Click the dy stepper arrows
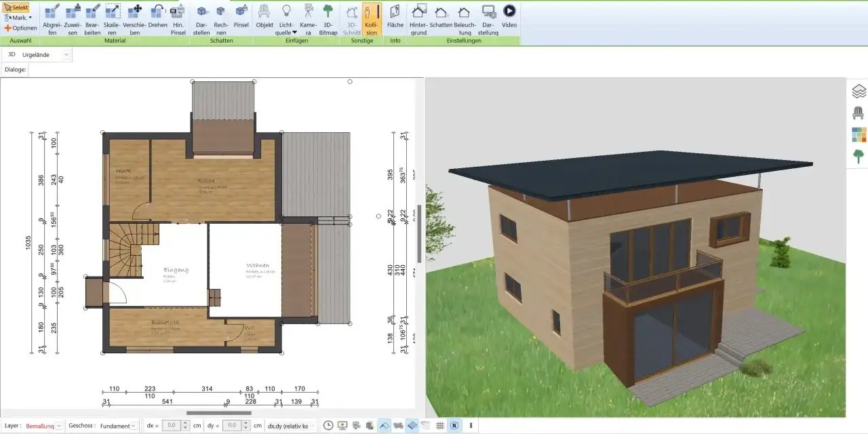Image resolution: width=868 pixels, height=434 pixels. (247, 426)
